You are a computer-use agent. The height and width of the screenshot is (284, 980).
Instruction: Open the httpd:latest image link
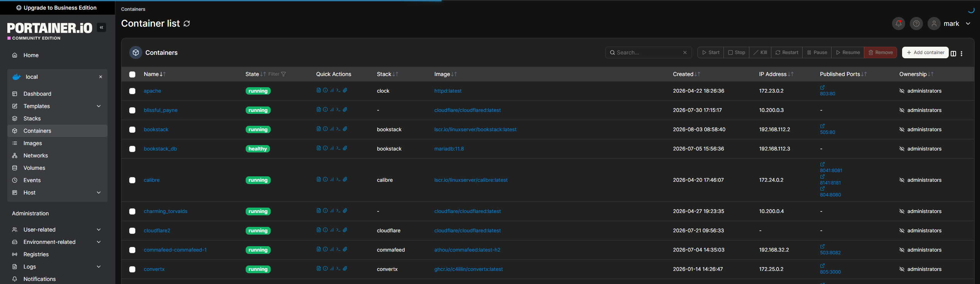448,91
